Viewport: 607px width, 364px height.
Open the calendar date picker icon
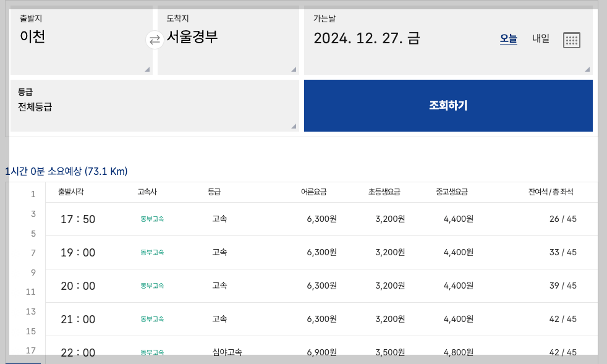[572, 40]
